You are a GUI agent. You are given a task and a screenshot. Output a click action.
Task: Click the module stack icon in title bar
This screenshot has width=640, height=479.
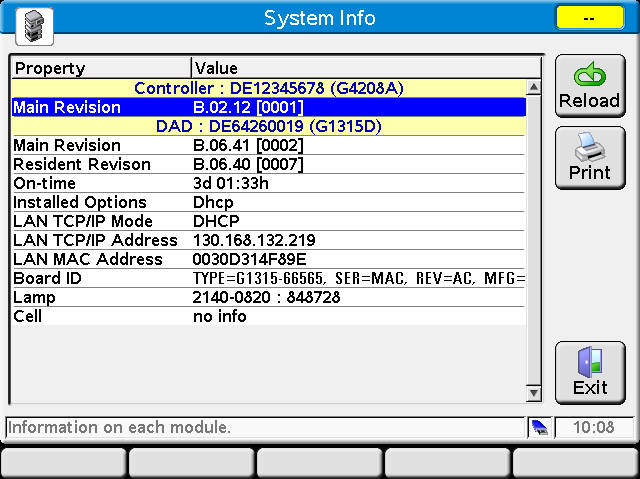pos(34,27)
